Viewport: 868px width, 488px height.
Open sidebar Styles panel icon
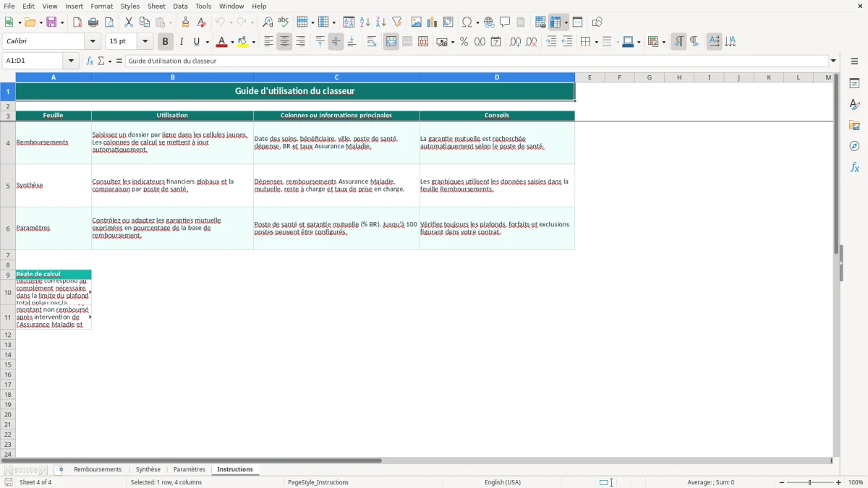(854, 104)
